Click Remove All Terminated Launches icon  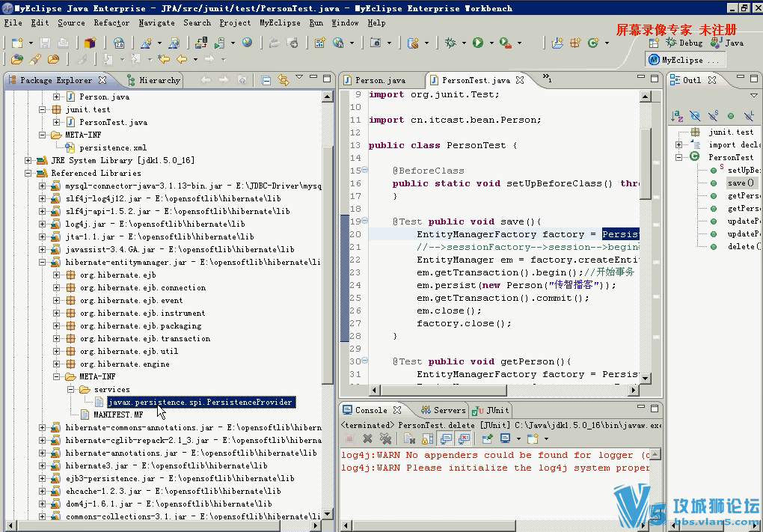pos(385,438)
